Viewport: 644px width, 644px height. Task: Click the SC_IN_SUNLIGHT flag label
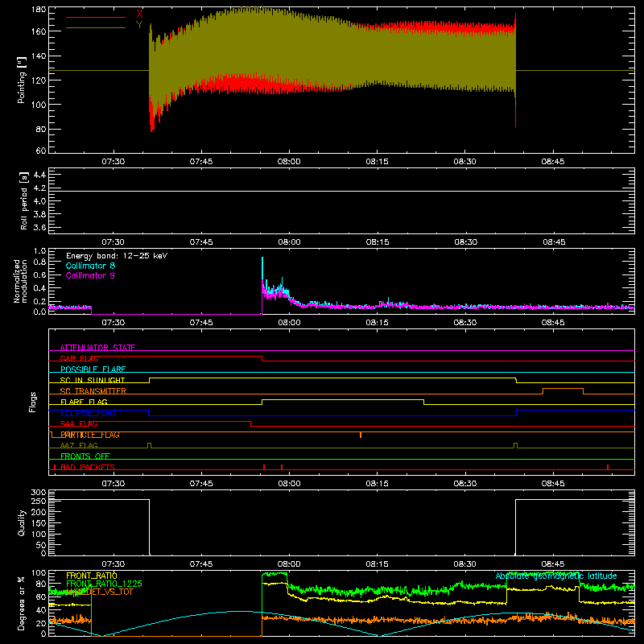(x=93, y=380)
